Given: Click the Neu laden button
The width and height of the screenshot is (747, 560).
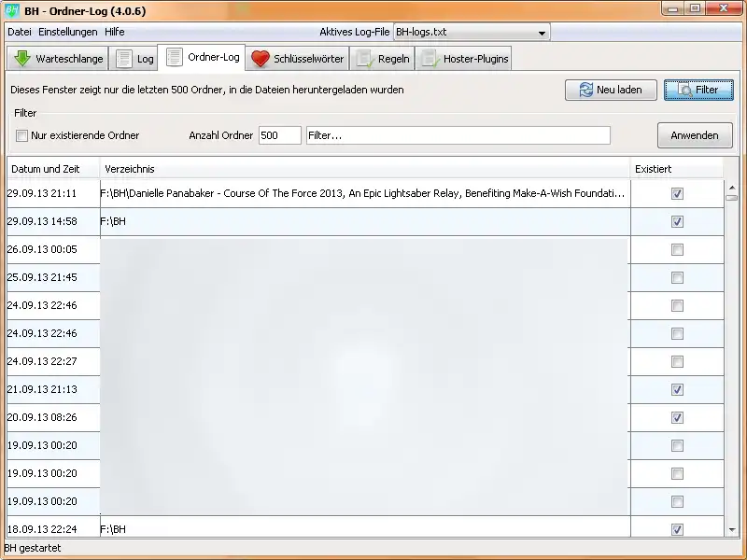Looking at the screenshot, I should coord(611,90).
